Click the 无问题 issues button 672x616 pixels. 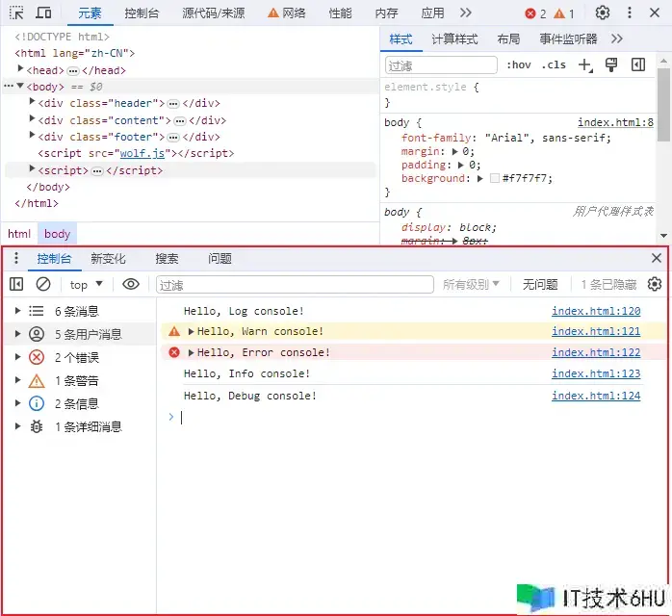pos(540,285)
